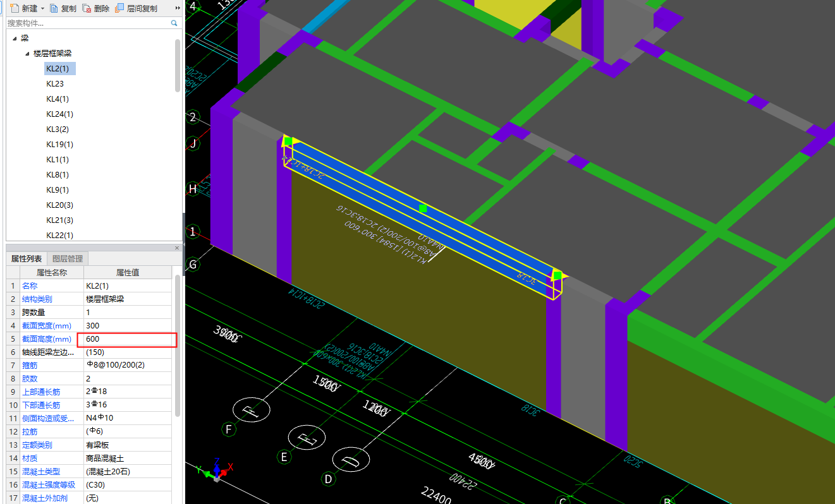
Task: Switch to the 属性列表 tab
Action: coord(27,258)
